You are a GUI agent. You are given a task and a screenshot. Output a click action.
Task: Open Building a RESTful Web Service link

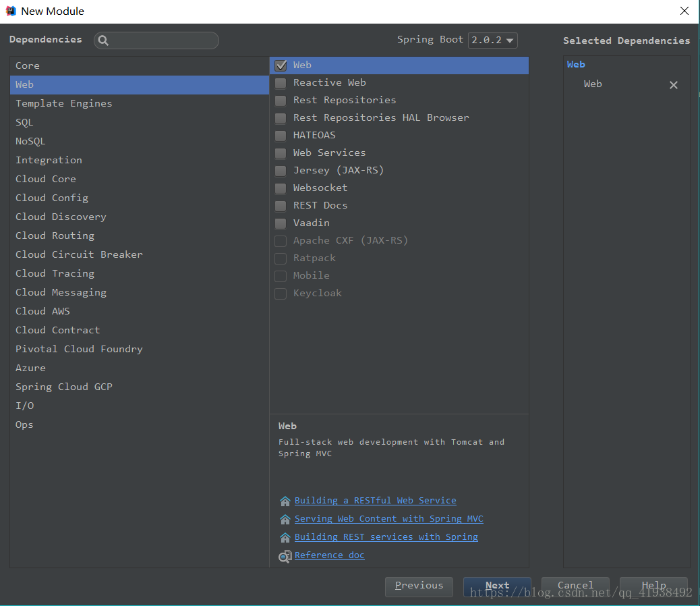[x=376, y=501]
